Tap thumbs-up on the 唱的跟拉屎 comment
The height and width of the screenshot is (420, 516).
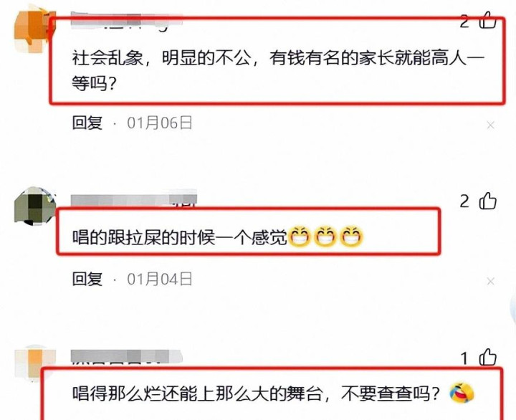point(488,201)
